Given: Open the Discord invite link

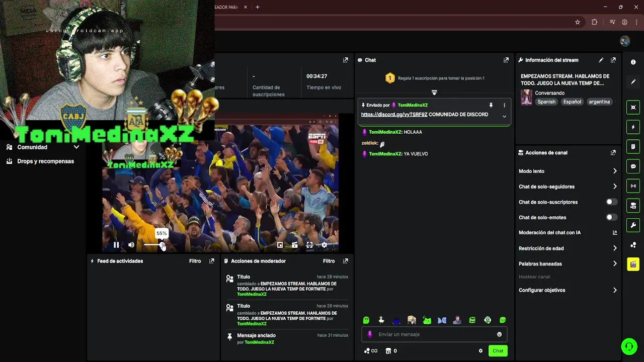Looking at the screenshot, I should [x=394, y=115].
